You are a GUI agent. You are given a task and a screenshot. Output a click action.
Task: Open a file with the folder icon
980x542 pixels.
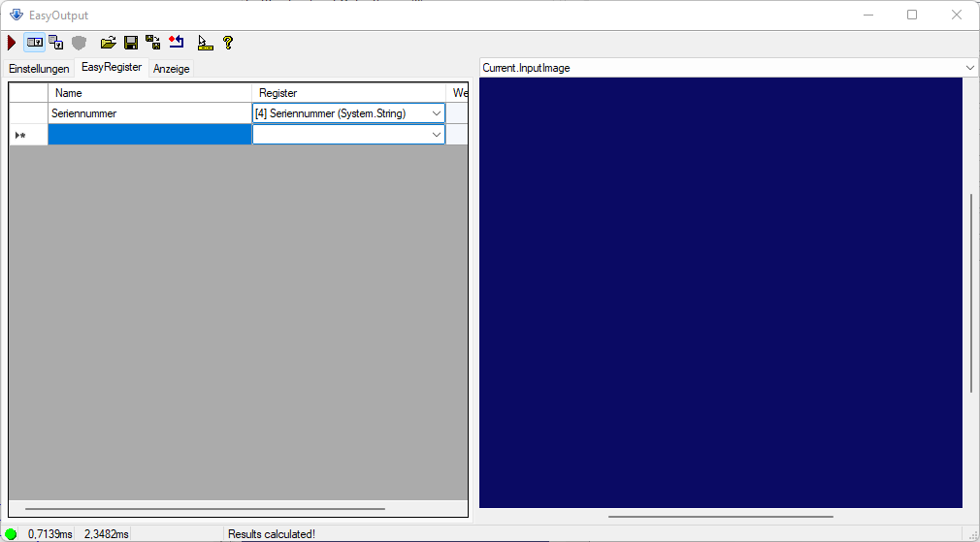click(x=109, y=43)
